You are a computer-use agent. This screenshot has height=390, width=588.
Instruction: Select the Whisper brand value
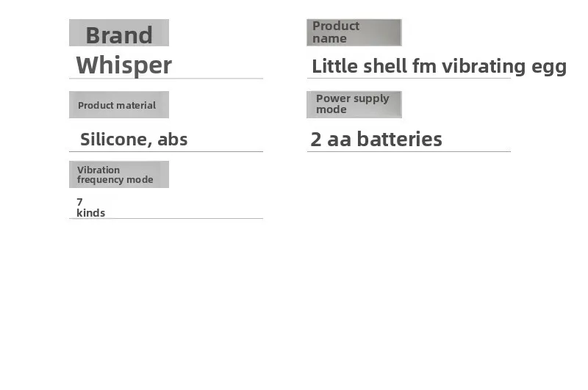point(123,65)
